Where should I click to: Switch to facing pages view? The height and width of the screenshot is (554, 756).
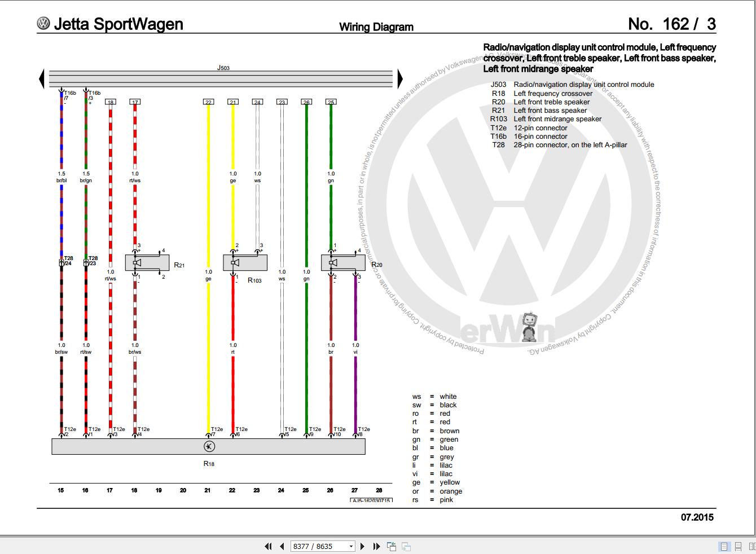[752, 546]
